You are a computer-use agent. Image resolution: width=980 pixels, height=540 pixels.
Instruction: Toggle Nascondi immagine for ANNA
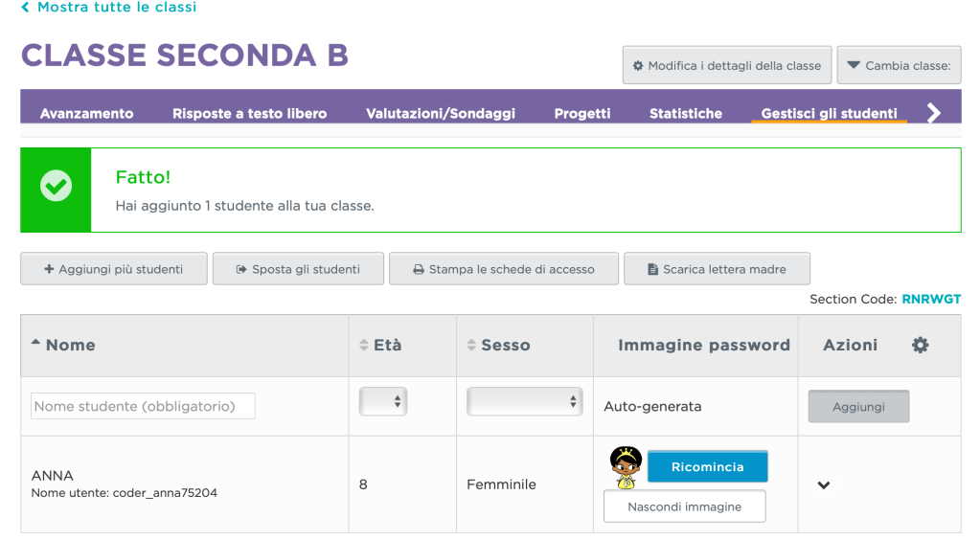coord(684,506)
